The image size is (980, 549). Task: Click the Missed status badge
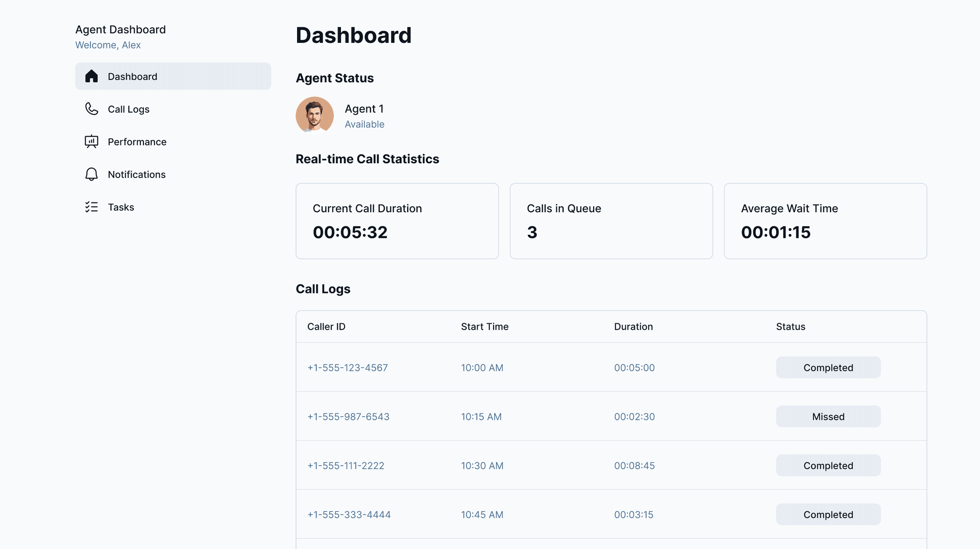828,417
